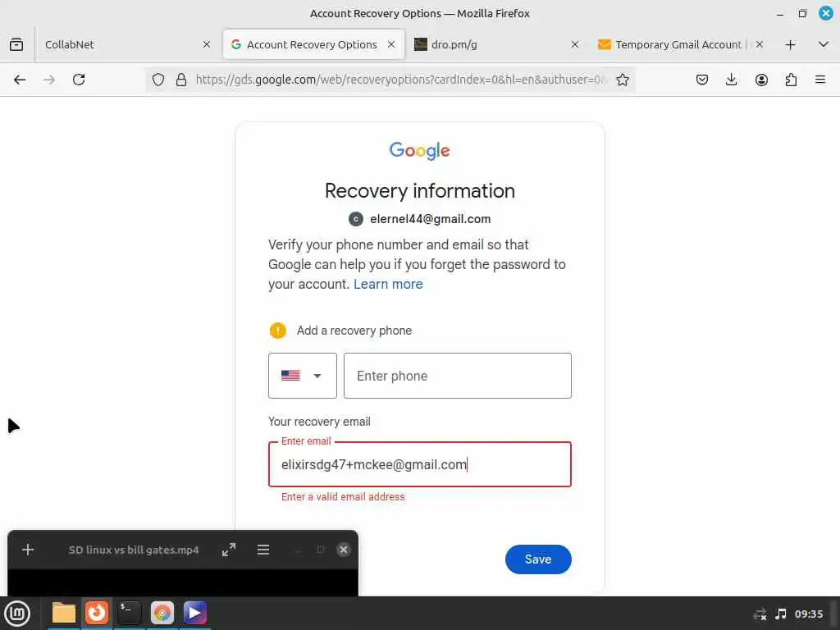This screenshot has width=840, height=630.
Task: Open Firefox application hamburger menu
Action: 820,80
